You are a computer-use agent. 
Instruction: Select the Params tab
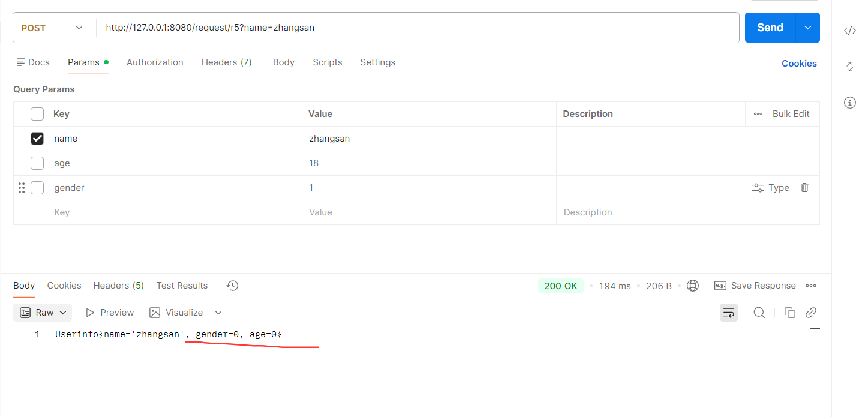(88, 62)
